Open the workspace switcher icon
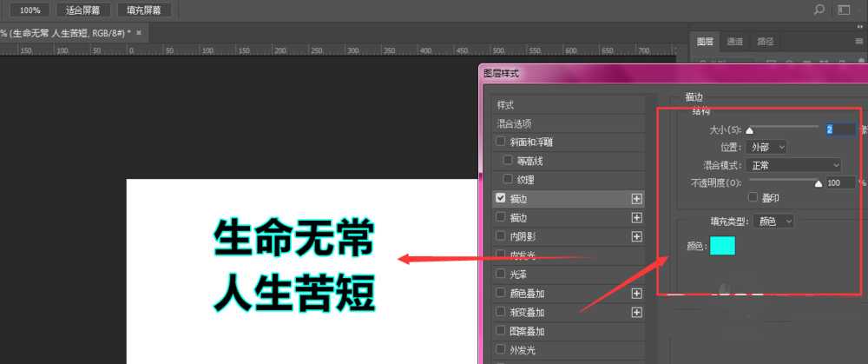This screenshot has width=868, height=364. pyautogui.click(x=844, y=10)
